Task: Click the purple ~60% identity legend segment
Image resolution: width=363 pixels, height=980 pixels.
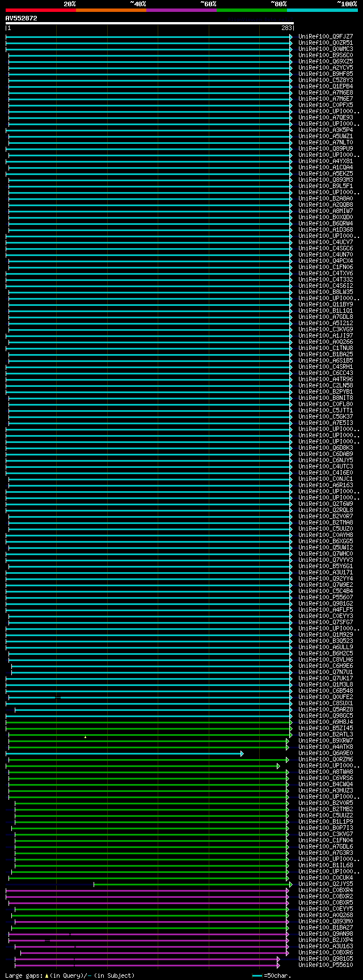Action: [x=181, y=10]
